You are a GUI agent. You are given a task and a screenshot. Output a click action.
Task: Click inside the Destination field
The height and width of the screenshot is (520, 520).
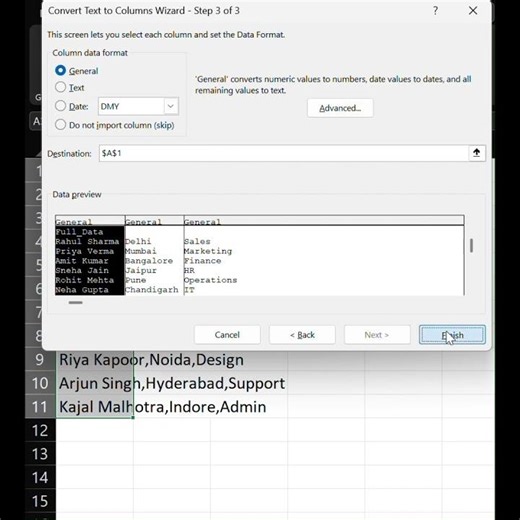coord(284,153)
